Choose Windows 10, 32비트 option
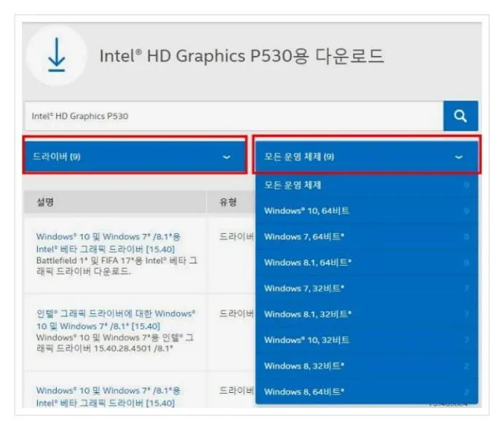 (x=366, y=340)
